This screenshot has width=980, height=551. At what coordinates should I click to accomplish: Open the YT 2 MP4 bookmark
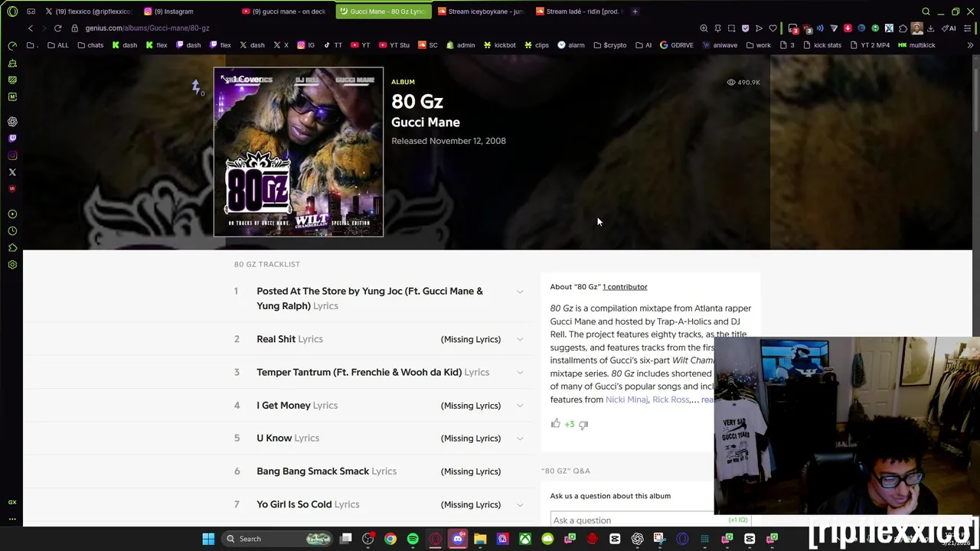[870, 45]
